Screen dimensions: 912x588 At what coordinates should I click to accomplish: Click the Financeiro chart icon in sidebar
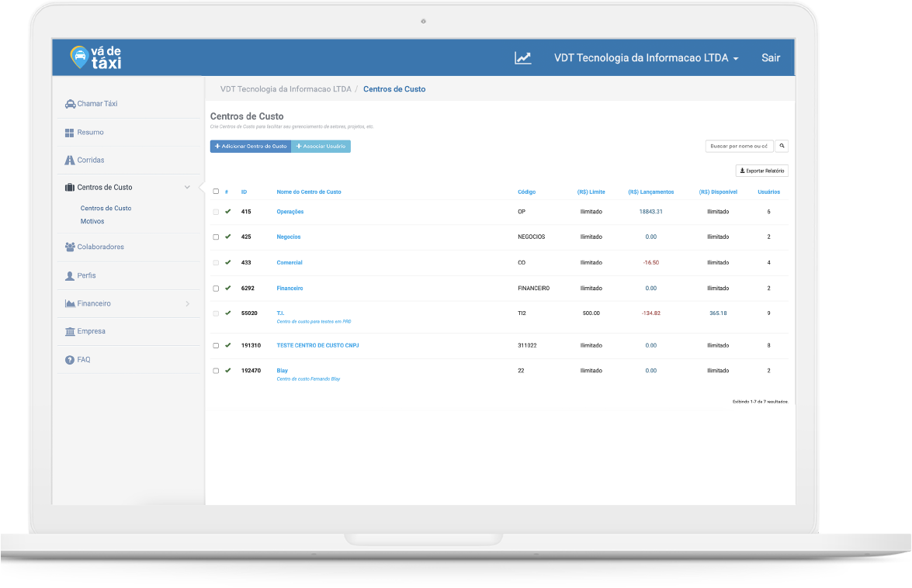pyautogui.click(x=70, y=303)
